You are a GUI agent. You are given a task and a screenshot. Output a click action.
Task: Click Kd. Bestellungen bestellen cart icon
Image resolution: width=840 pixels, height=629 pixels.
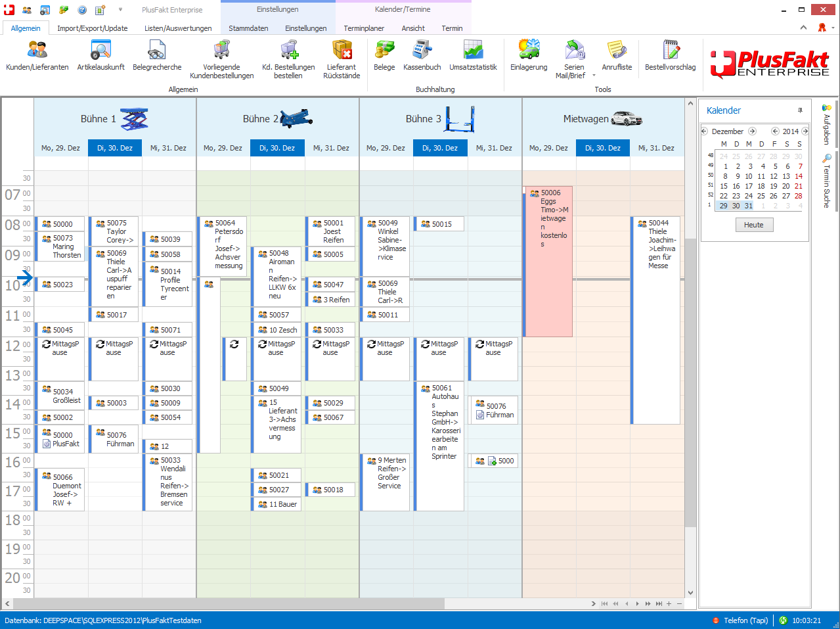288,60
